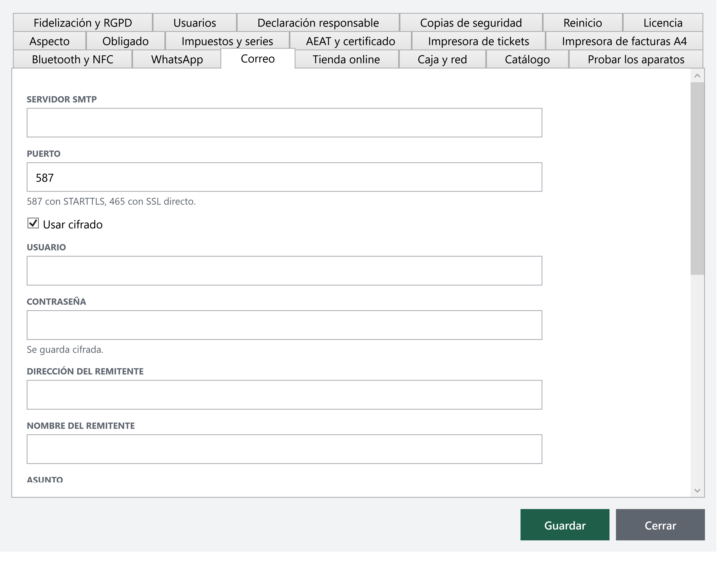This screenshot has width=728, height=582.
Task: Click the scroll up arrow
Action: click(x=697, y=76)
